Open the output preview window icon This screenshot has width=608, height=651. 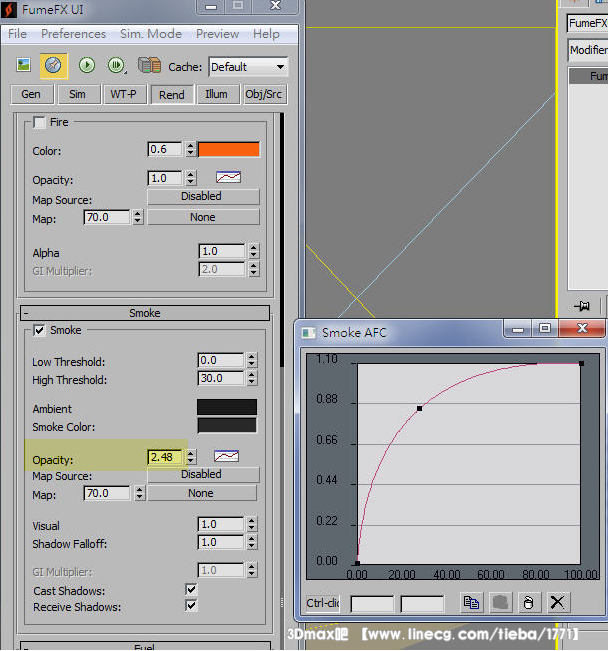[x=24, y=65]
